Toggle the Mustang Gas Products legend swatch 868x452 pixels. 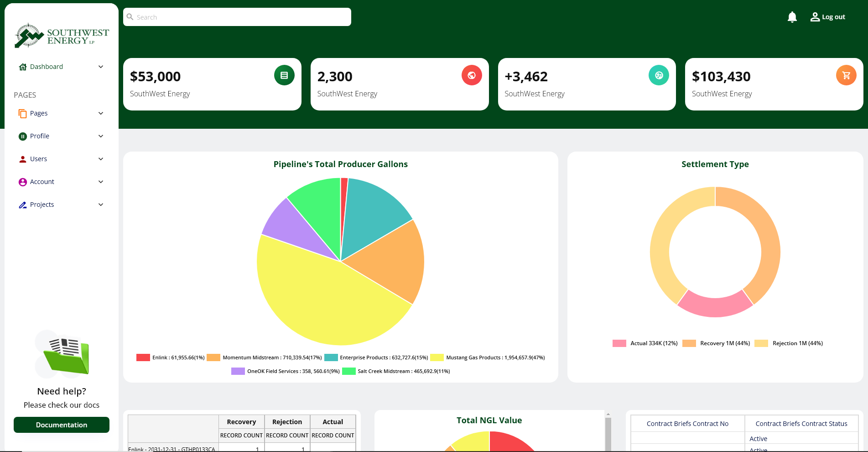click(437, 357)
